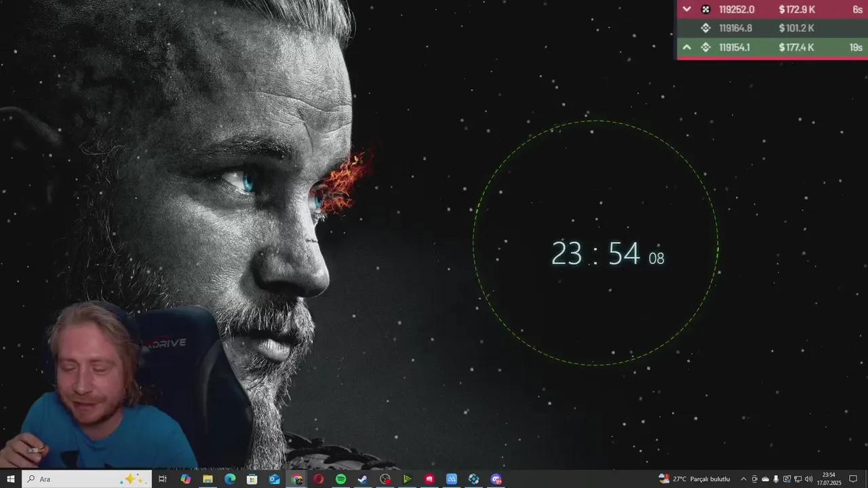Viewport: 868px width, 488px height.
Task: Open the blue diamond-pattern app in the taskbar
Action: tap(474, 479)
